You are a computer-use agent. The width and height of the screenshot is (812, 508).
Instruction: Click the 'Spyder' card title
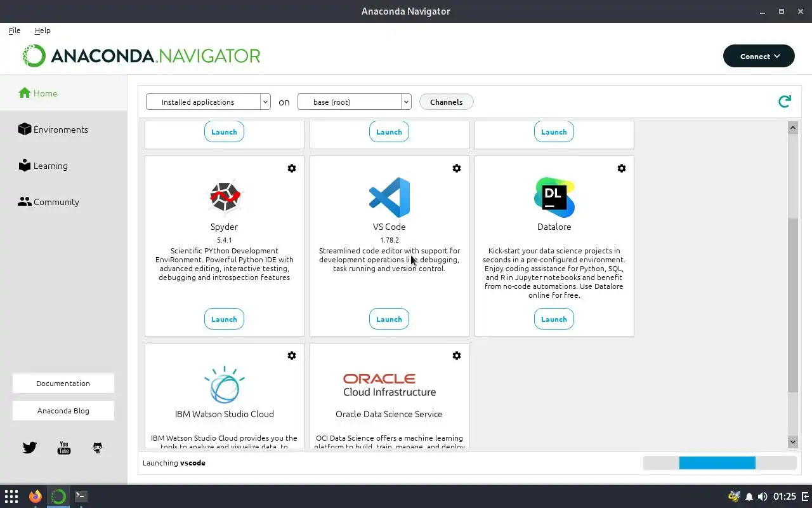point(225,227)
